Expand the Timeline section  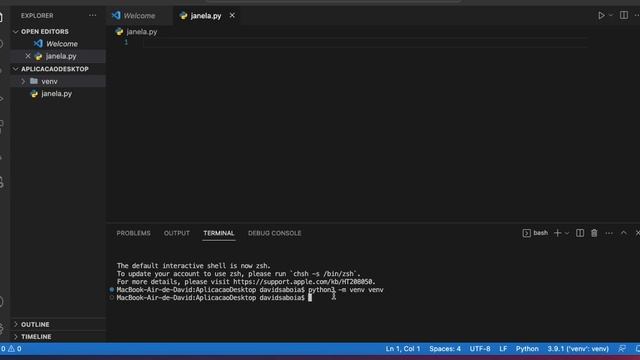click(36, 337)
